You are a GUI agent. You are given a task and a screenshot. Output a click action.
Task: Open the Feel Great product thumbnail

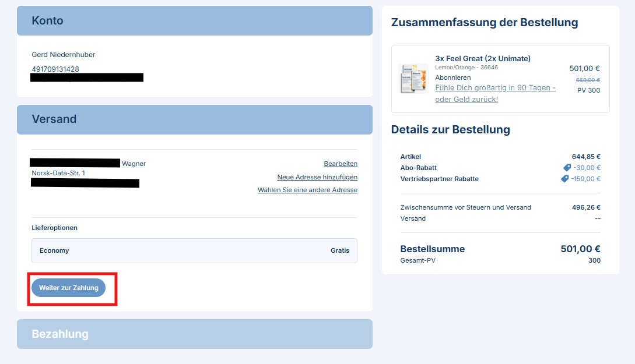(x=413, y=79)
